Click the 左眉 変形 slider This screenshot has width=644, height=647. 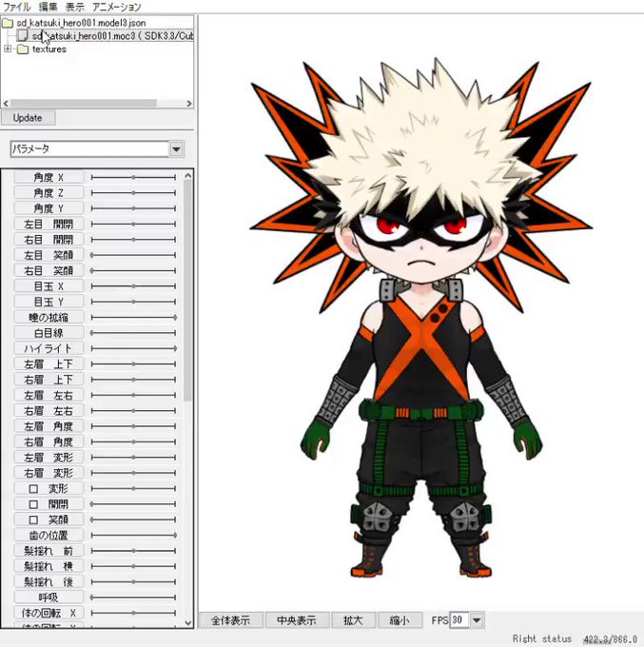(x=133, y=458)
